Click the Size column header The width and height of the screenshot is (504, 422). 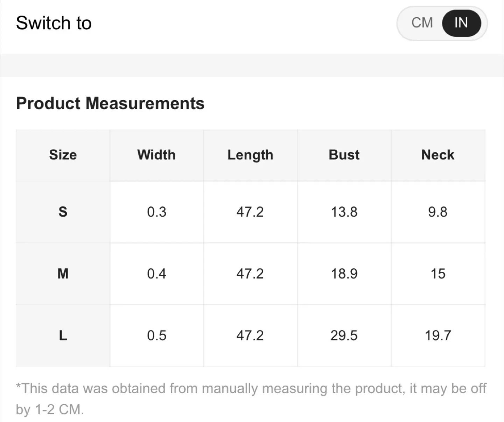coord(63,155)
